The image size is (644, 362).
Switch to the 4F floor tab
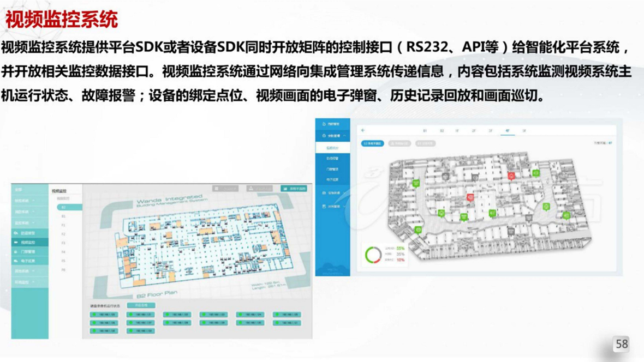(507, 131)
